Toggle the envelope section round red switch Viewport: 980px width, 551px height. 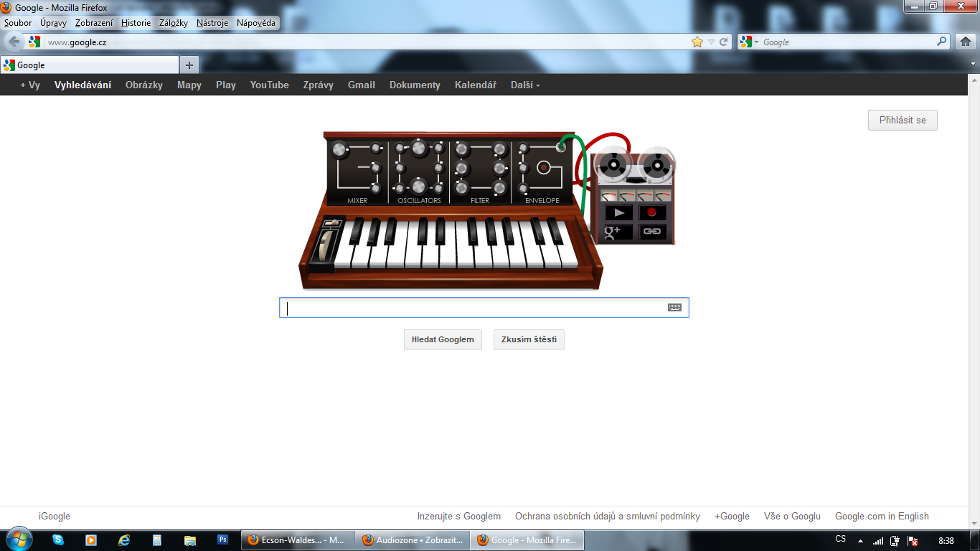(x=544, y=168)
